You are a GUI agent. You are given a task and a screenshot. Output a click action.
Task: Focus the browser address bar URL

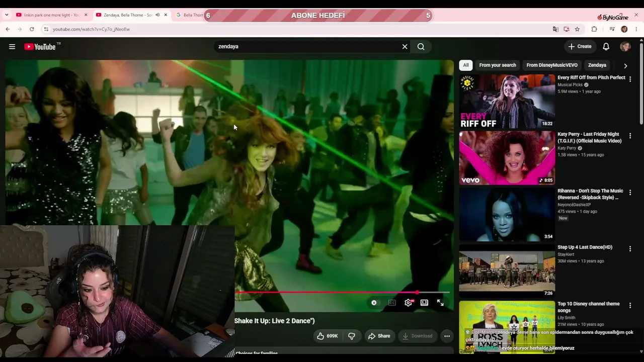91,29
